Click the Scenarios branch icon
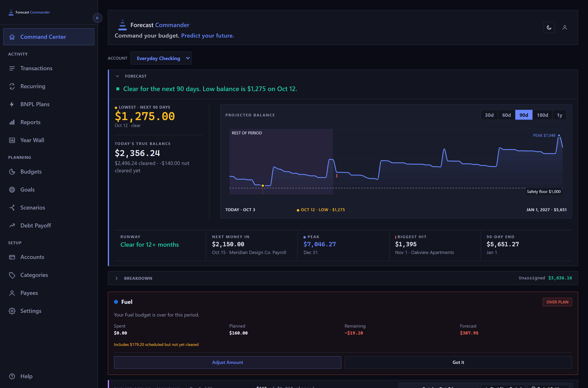This screenshot has height=388, width=588. pos(12,208)
